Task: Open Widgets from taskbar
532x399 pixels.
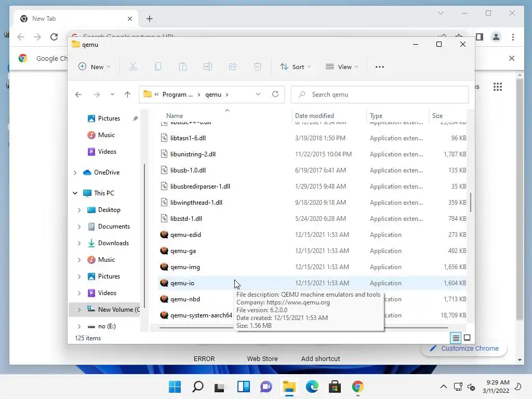Action: click(x=244, y=387)
